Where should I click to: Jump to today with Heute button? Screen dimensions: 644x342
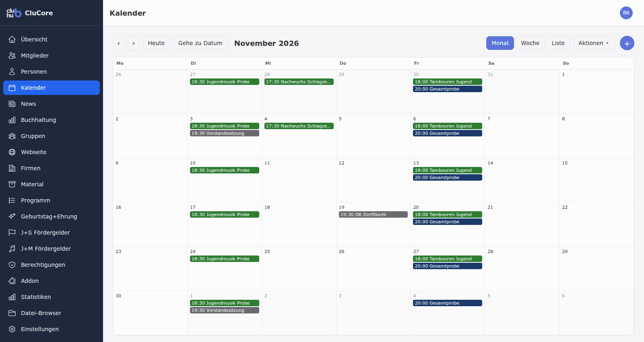[156, 43]
